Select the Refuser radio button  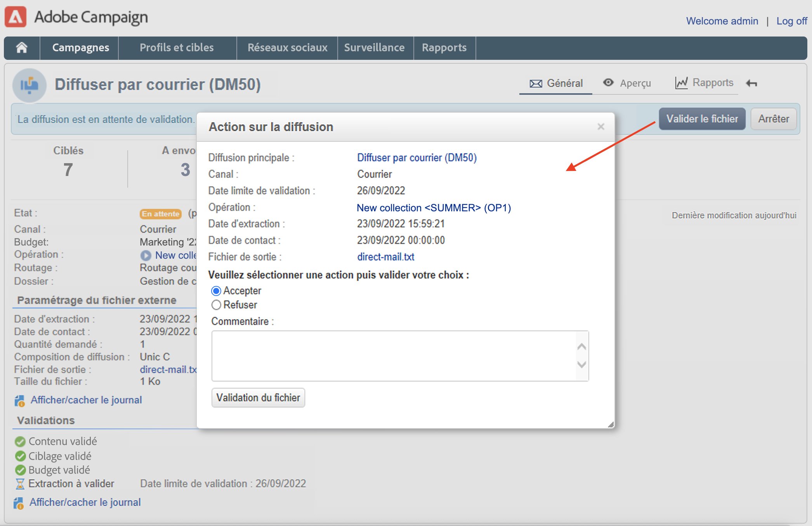216,305
